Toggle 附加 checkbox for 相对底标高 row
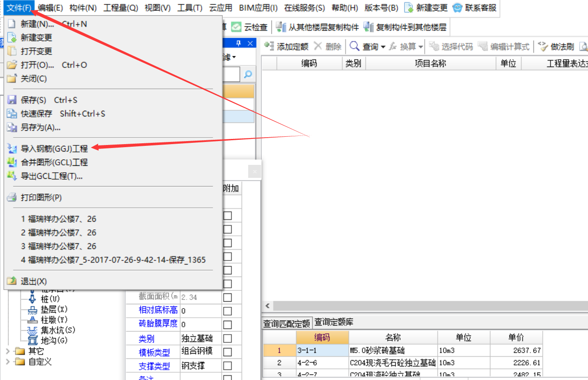Image resolution: width=588 pixels, height=380 pixels. click(x=227, y=311)
